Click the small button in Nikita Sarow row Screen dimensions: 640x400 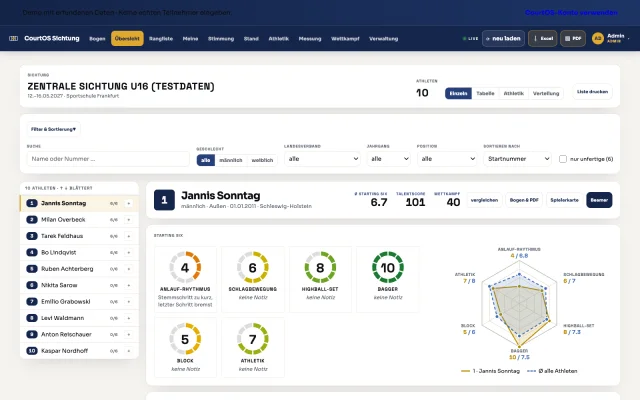pos(129,285)
